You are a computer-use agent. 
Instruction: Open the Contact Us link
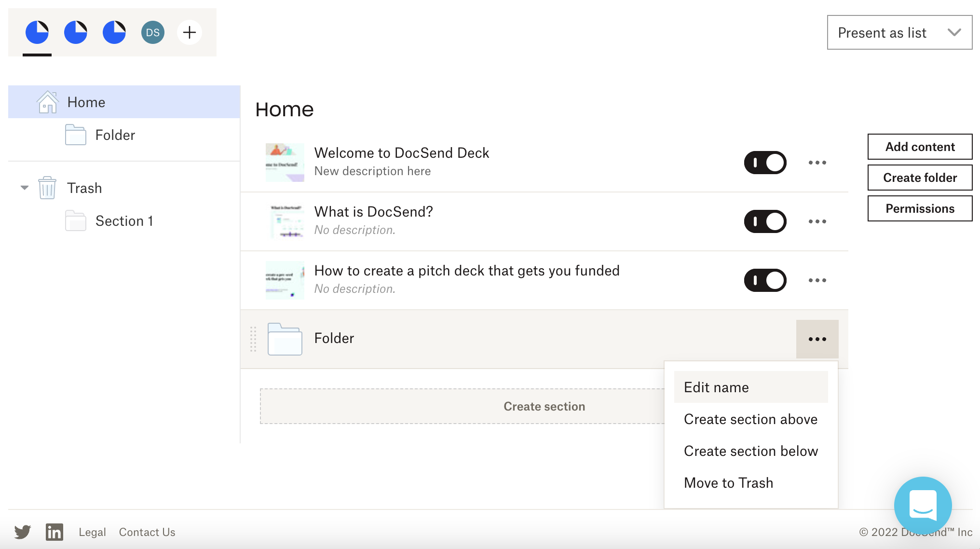pyautogui.click(x=147, y=532)
